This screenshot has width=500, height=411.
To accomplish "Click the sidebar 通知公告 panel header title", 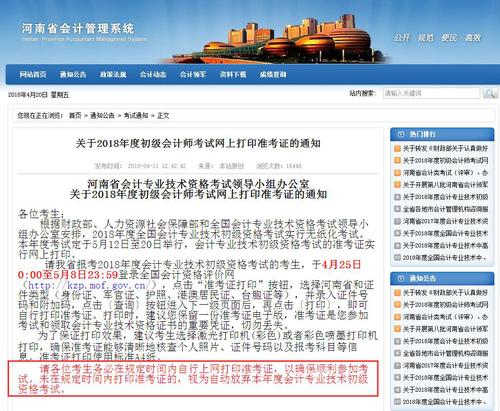I will tap(422, 278).
